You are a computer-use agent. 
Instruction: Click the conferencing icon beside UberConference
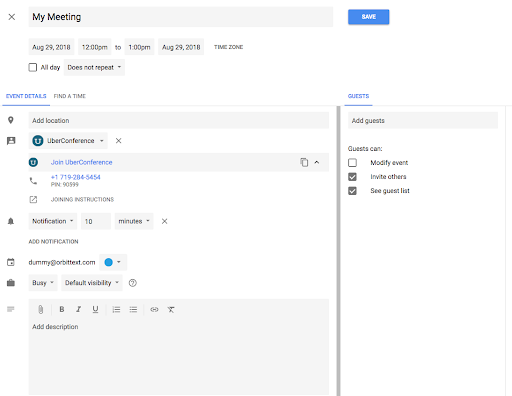pos(11,141)
